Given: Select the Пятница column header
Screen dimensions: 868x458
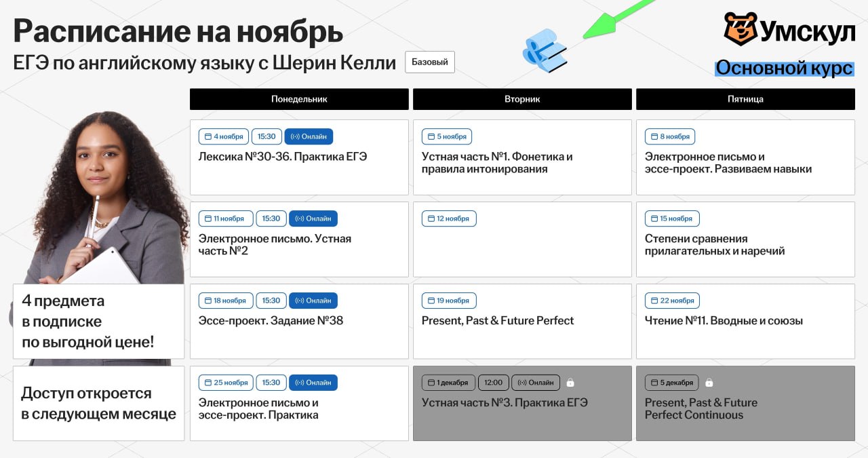Looking at the screenshot, I should tap(745, 99).
